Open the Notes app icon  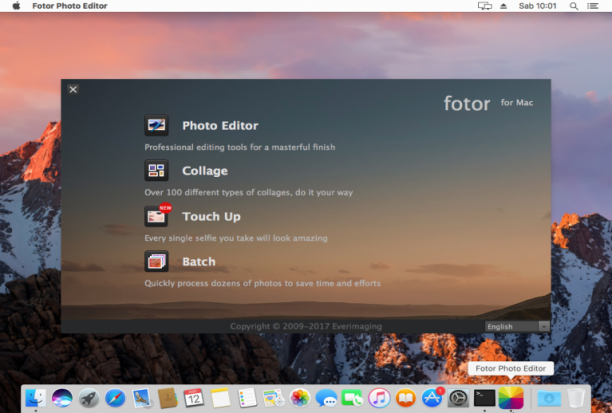click(x=221, y=398)
